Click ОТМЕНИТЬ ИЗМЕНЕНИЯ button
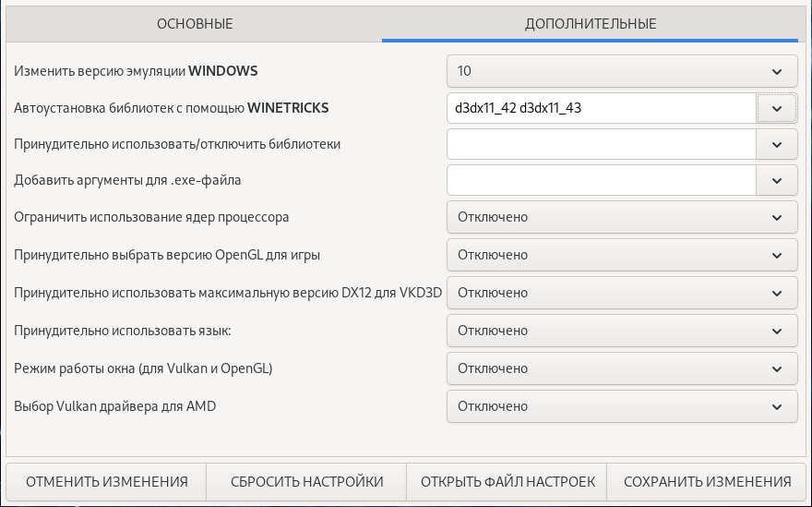Screen dimensions: 812x507 point(107,481)
